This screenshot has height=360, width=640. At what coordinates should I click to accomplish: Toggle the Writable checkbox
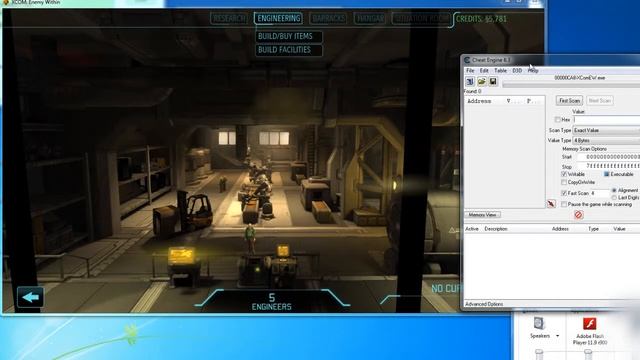tap(564, 174)
